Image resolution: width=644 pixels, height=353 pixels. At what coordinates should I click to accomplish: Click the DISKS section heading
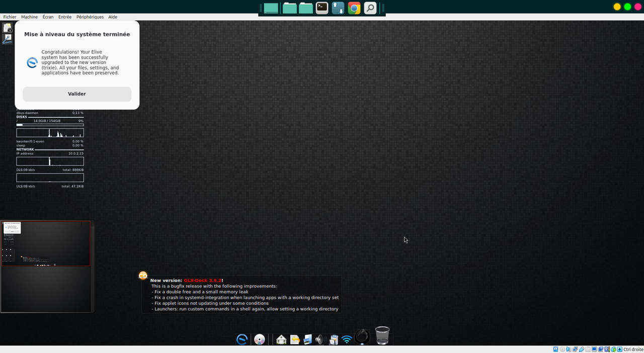pyautogui.click(x=22, y=117)
